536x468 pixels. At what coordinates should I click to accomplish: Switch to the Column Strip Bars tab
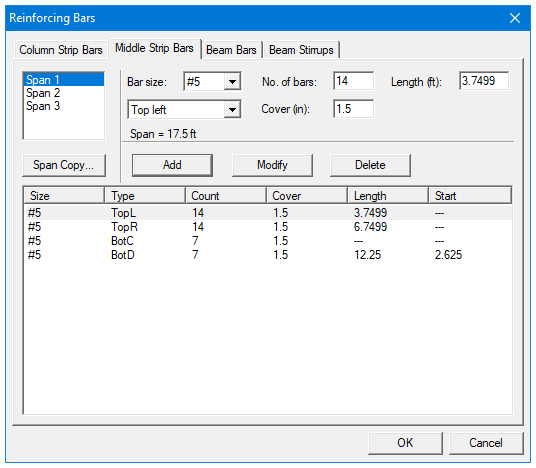61,50
